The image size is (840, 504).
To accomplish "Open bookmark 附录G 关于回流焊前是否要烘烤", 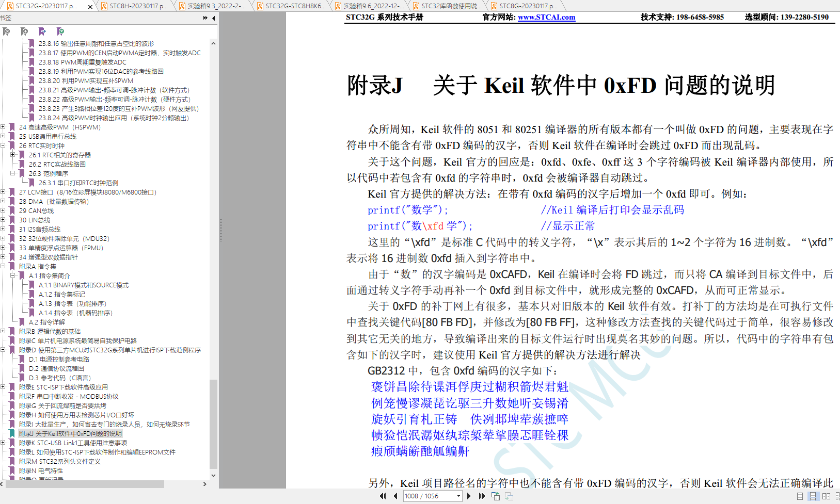I will tap(62, 406).
